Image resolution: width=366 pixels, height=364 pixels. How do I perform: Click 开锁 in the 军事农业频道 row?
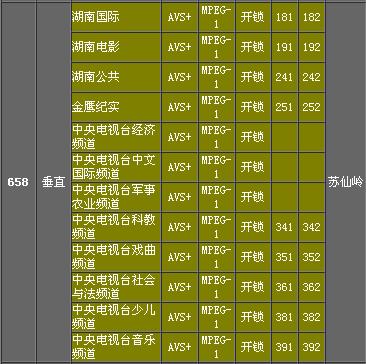click(253, 197)
